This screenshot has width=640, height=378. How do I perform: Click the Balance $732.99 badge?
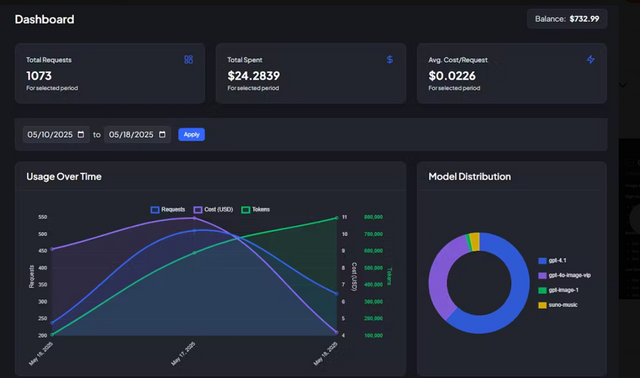(x=567, y=19)
